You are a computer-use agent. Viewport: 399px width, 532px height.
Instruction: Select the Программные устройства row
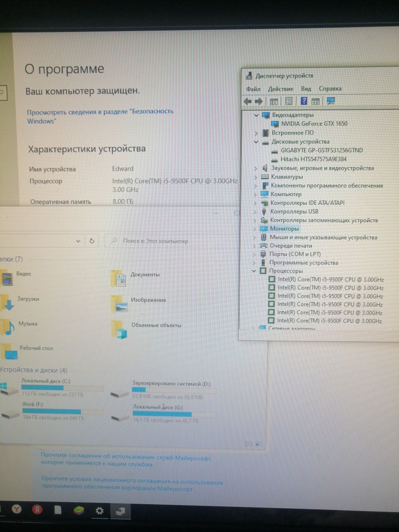(303, 263)
